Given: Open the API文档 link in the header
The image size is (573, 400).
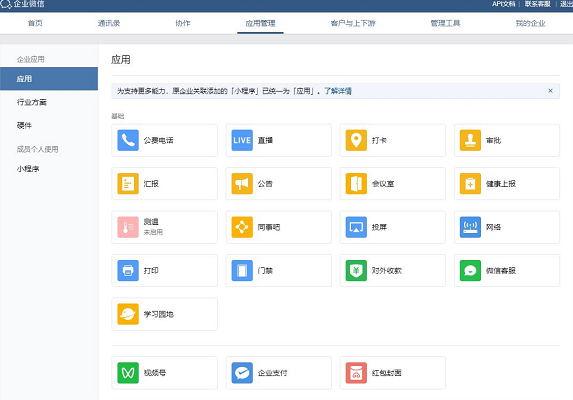Looking at the screenshot, I should click(x=503, y=4).
